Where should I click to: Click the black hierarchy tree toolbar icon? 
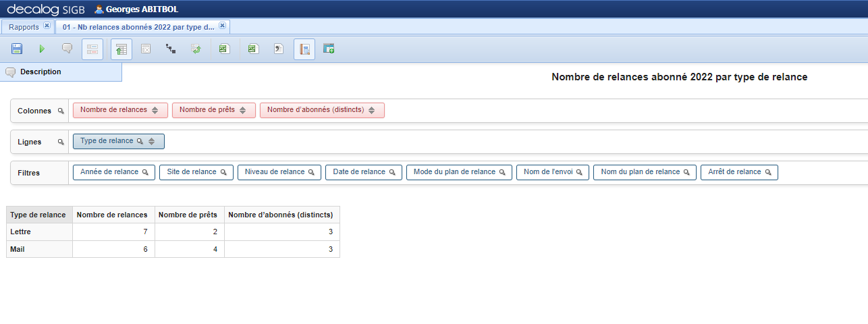pyautogui.click(x=171, y=49)
